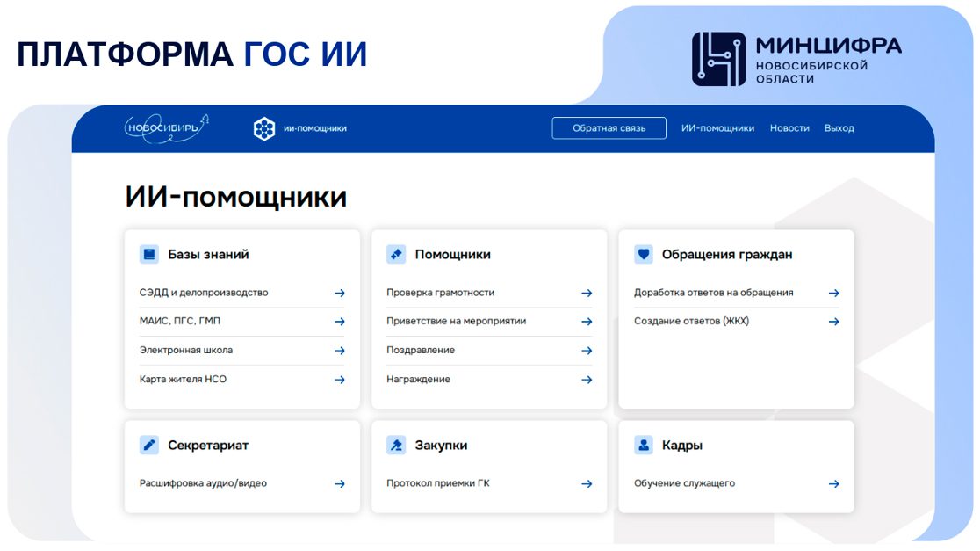Open СЭДД и делопроизводство knowledge base

204,293
